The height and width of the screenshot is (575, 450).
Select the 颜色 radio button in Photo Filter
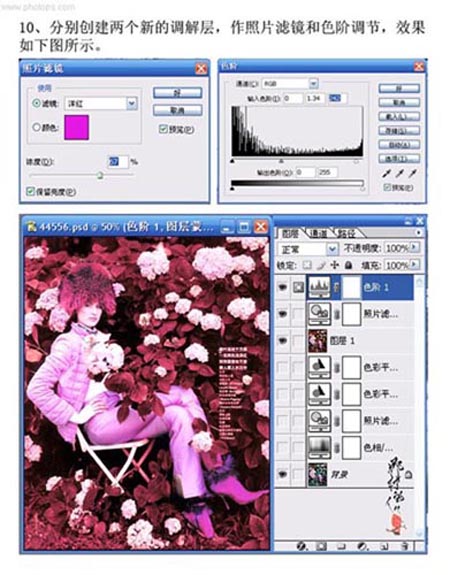pos(36,127)
